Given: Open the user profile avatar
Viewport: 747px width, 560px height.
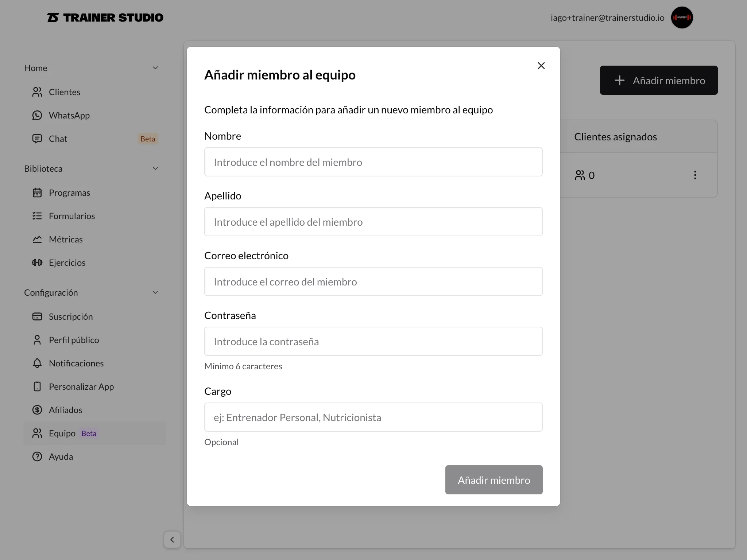Looking at the screenshot, I should tap(682, 17).
